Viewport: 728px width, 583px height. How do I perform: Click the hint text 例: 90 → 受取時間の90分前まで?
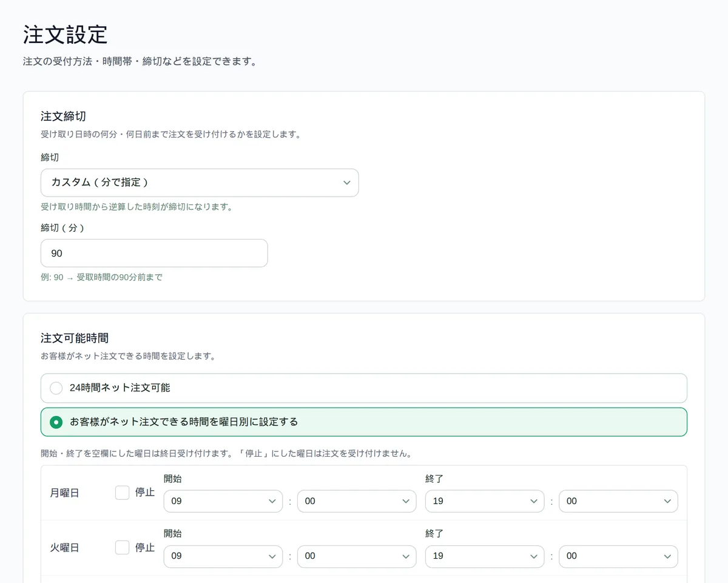click(101, 277)
